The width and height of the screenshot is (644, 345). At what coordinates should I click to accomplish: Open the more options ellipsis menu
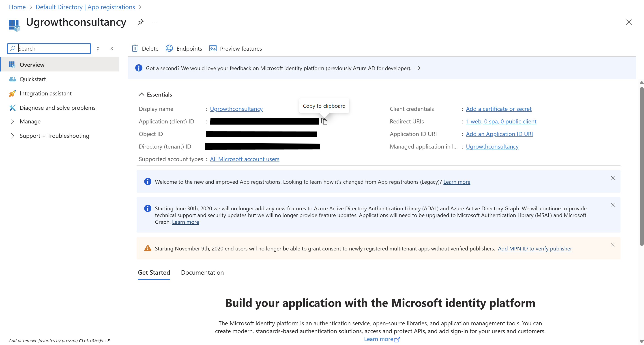pyautogui.click(x=155, y=22)
